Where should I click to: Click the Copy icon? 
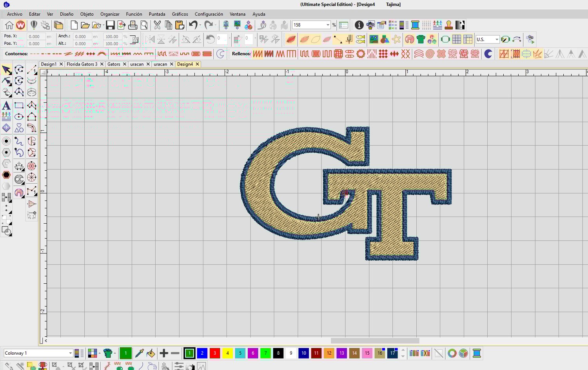[169, 25]
